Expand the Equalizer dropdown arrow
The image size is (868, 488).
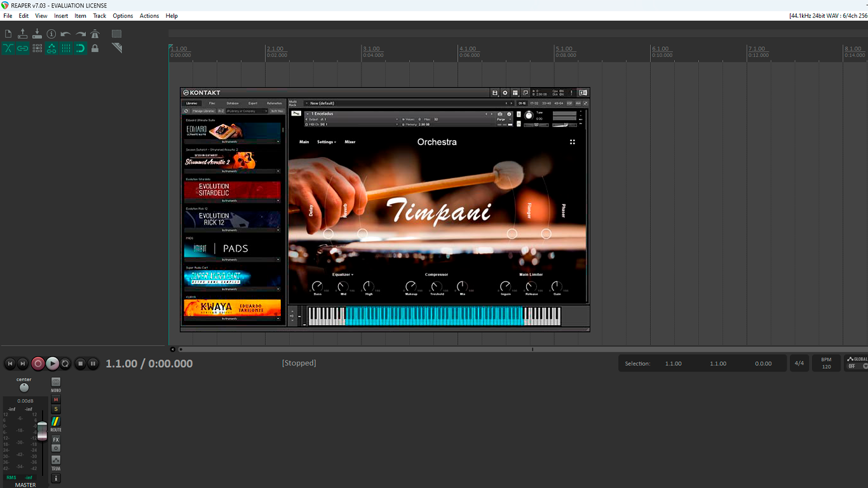click(353, 275)
